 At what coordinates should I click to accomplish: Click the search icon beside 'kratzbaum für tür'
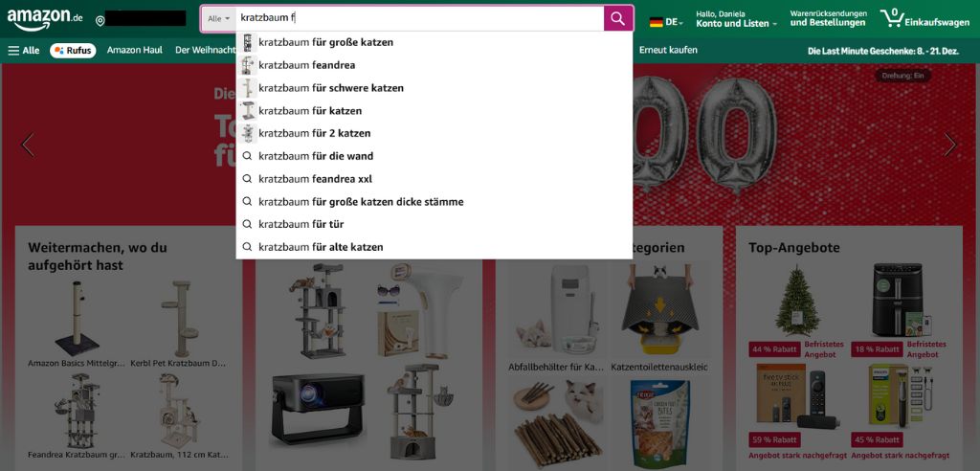tap(247, 224)
